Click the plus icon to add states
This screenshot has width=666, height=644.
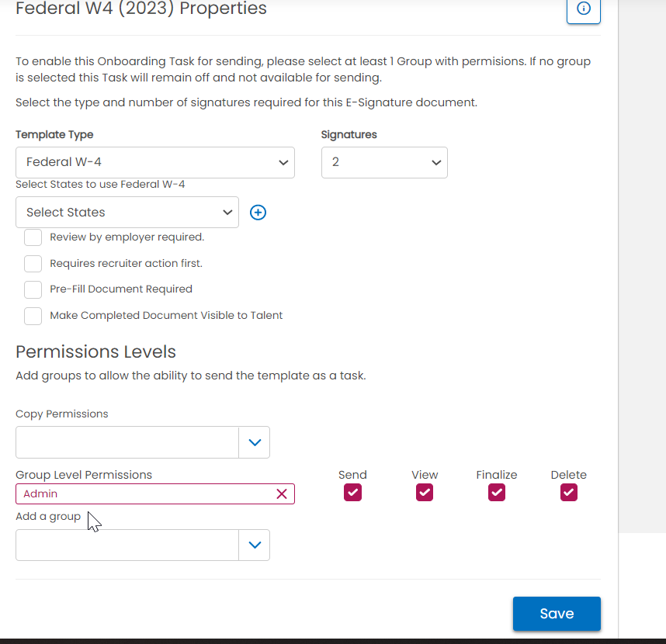258,213
